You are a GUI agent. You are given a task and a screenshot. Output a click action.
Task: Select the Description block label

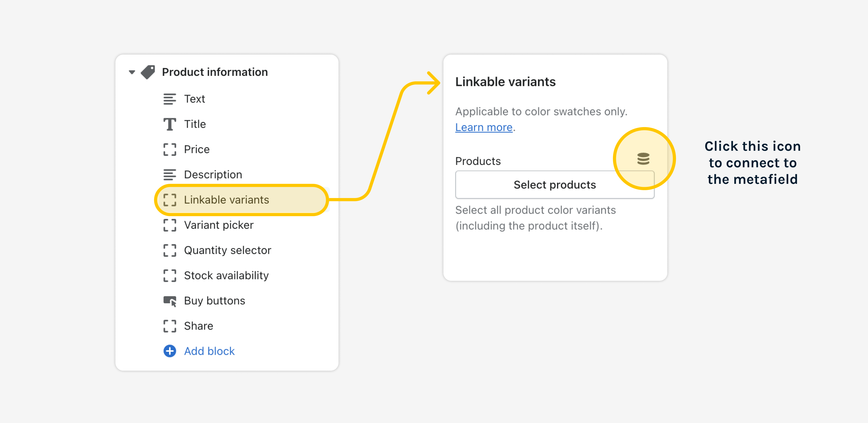(213, 175)
